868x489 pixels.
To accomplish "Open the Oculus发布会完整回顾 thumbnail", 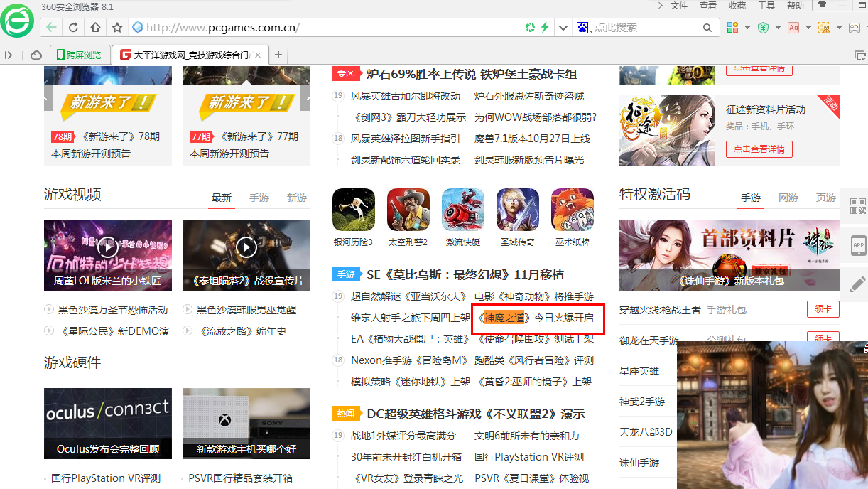I will coord(108,422).
